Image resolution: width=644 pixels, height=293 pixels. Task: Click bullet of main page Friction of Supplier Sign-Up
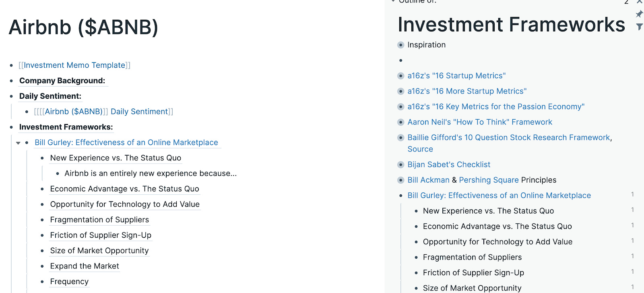pyautogui.click(x=42, y=235)
